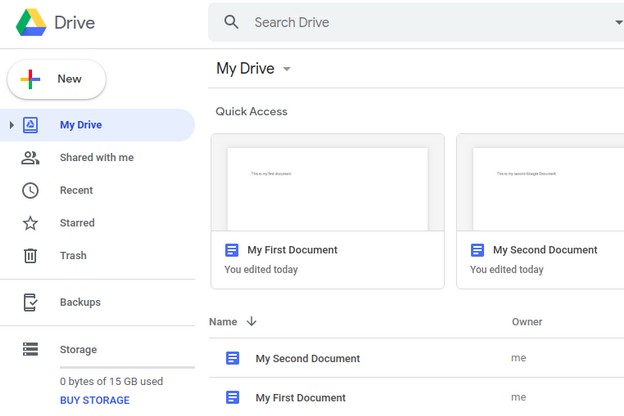This screenshot has height=416, width=624.
Task: Click the '0 bytes of 15 GB used' text
Action: click(111, 381)
